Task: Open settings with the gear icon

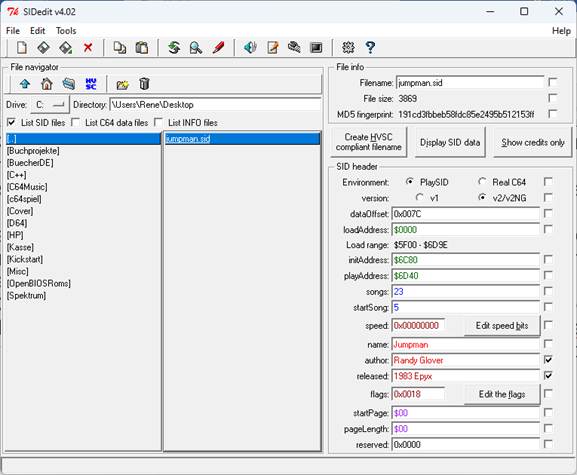Action: pos(348,47)
